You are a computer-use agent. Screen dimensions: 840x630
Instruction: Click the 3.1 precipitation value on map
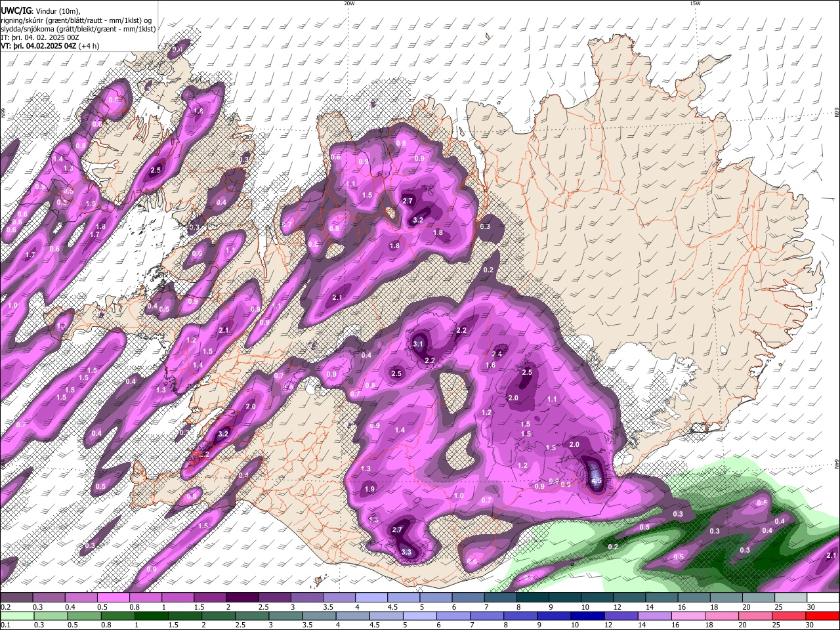pyautogui.click(x=419, y=344)
